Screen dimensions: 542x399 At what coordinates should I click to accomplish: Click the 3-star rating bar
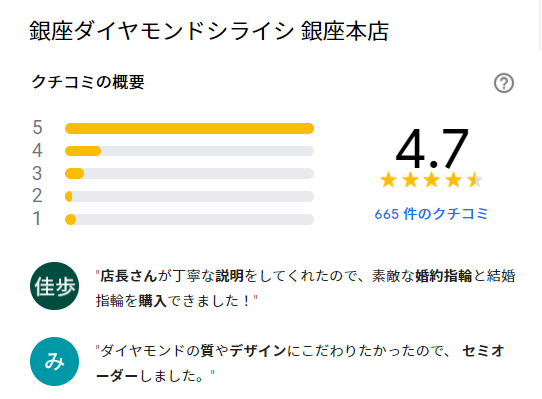pyautogui.click(x=189, y=174)
